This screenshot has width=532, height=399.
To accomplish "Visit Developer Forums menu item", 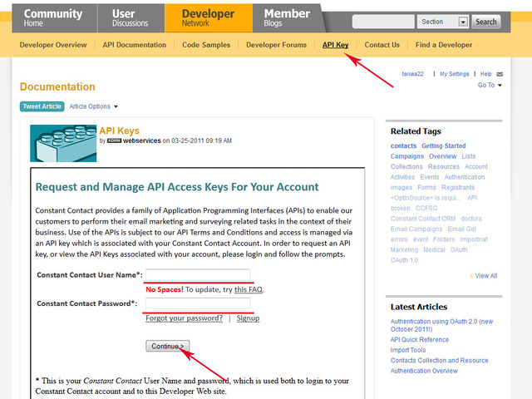I will 276,45.
